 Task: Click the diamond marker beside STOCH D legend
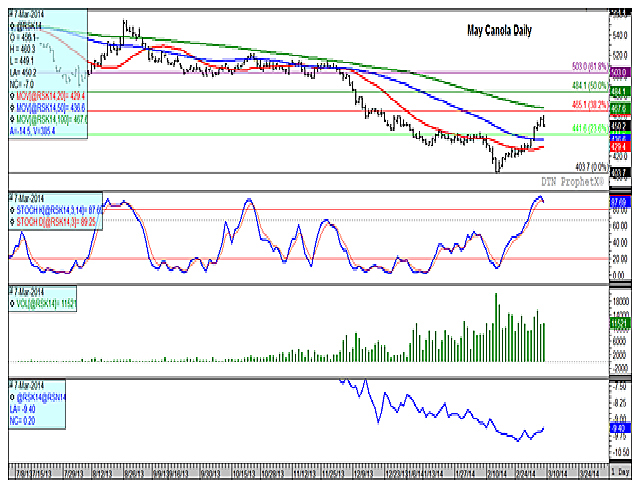coord(12,222)
